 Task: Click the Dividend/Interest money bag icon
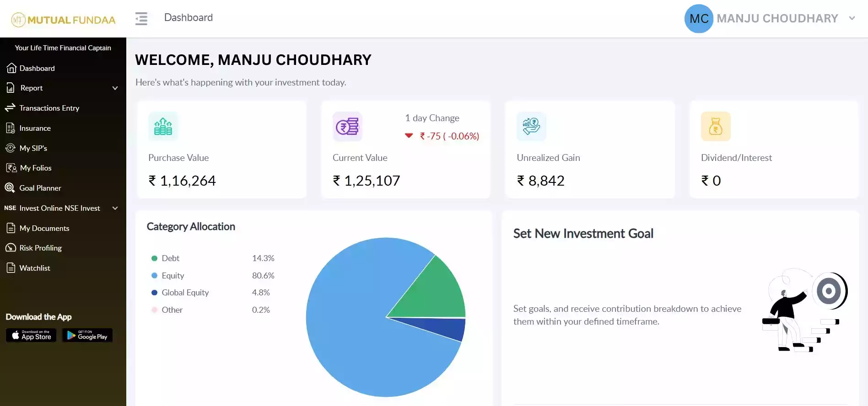pos(716,127)
